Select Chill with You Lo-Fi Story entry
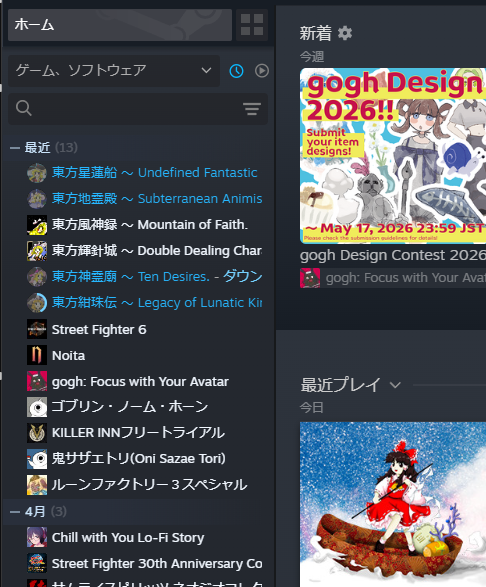Screen dimensions: 486x587 (x=128, y=538)
